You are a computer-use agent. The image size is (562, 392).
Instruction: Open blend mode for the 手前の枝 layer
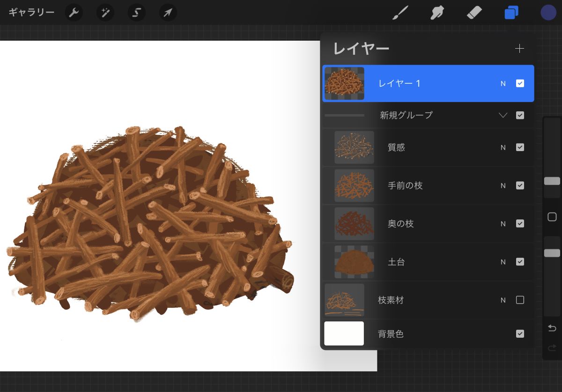point(503,185)
